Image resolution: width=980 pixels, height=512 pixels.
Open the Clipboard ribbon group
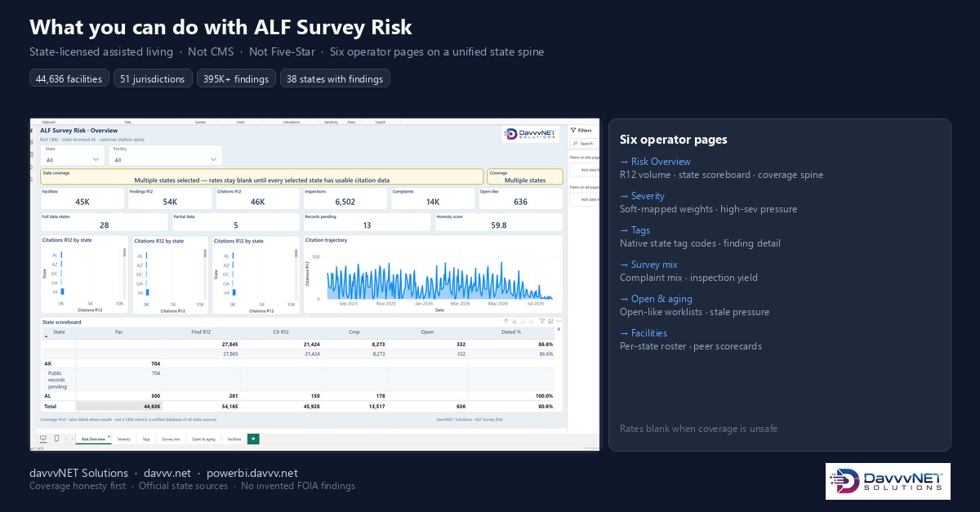(48, 122)
